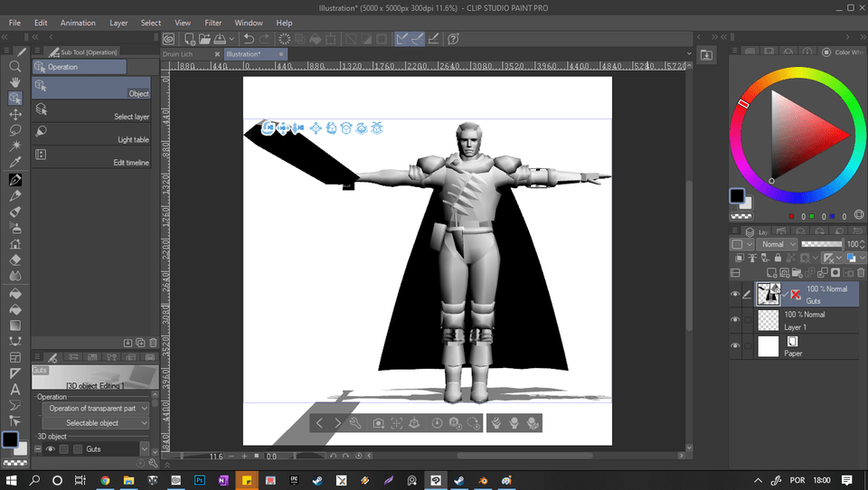Viewport: 868px width, 490px height.
Task: Open the Filter menu
Action: coord(213,23)
